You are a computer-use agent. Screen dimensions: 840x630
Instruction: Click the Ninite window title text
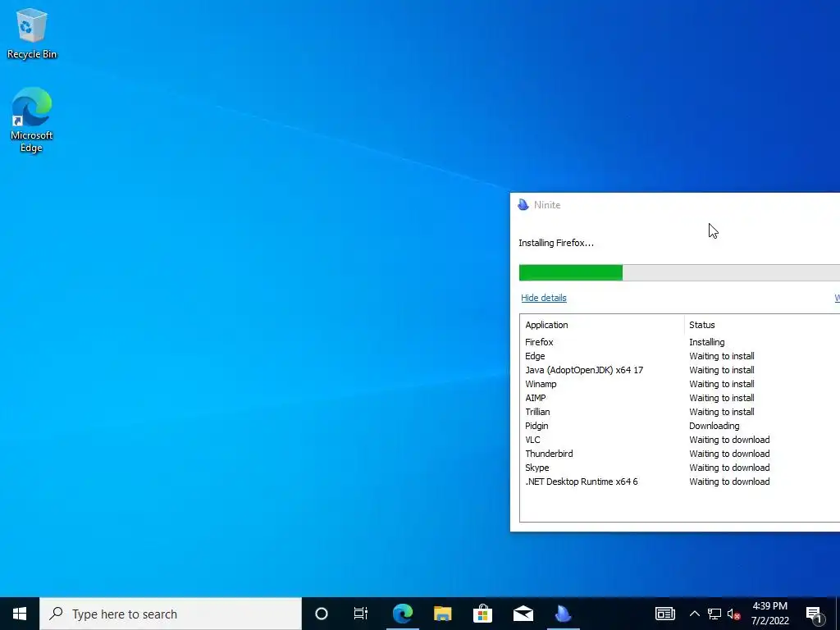coord(547,204)
